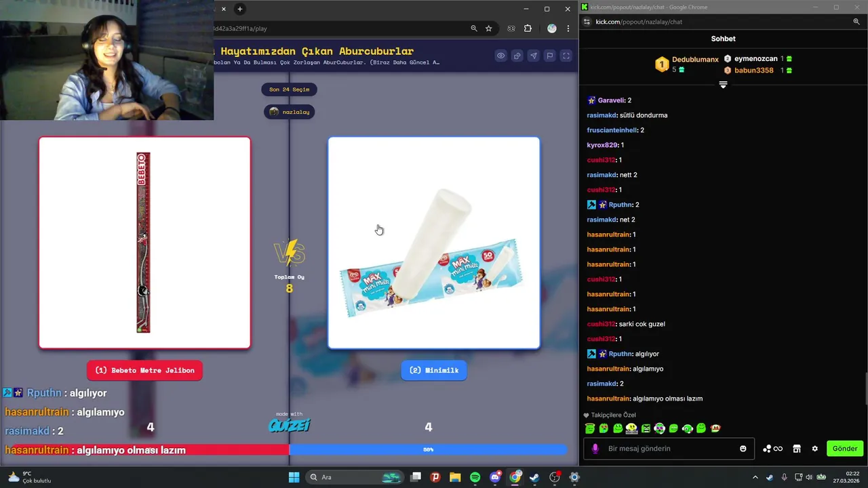Click the fruscianteinhell username in chat
Viewport: 868px width, 488px height.
(x=612, y=130)
